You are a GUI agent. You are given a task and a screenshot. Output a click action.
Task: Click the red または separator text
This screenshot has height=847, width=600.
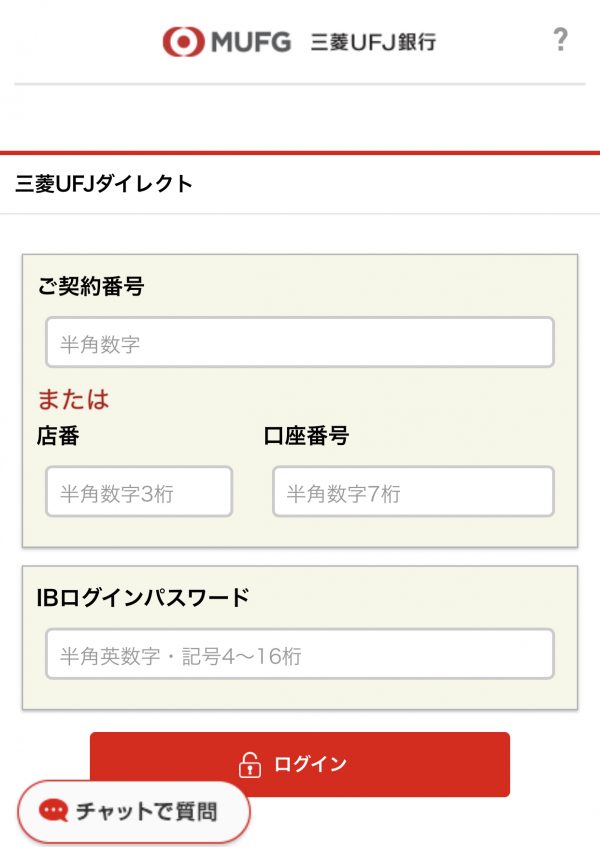(73, 400)
